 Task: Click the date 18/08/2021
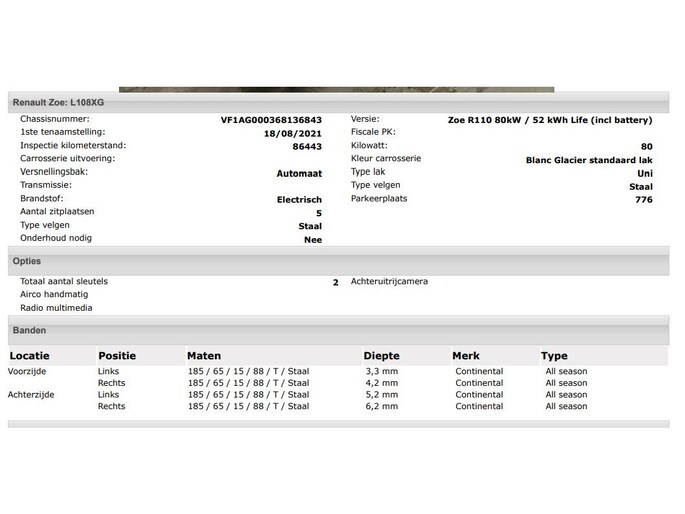292,134
